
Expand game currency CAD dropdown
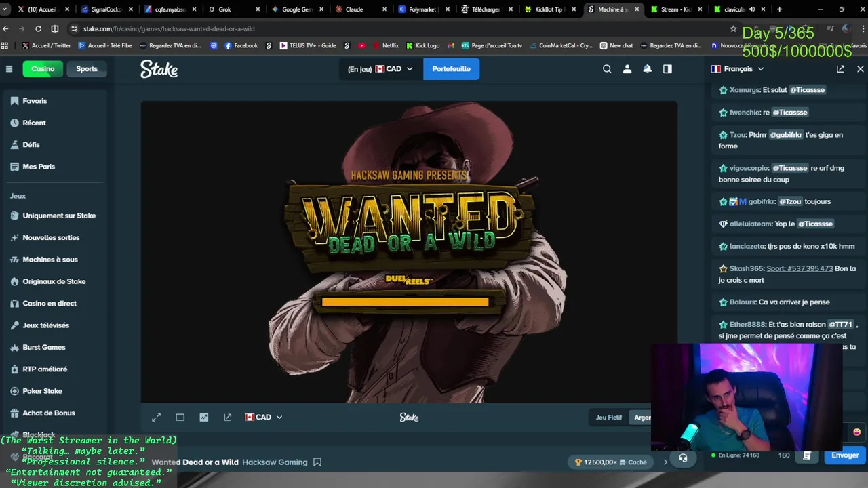tap(263, 417)
